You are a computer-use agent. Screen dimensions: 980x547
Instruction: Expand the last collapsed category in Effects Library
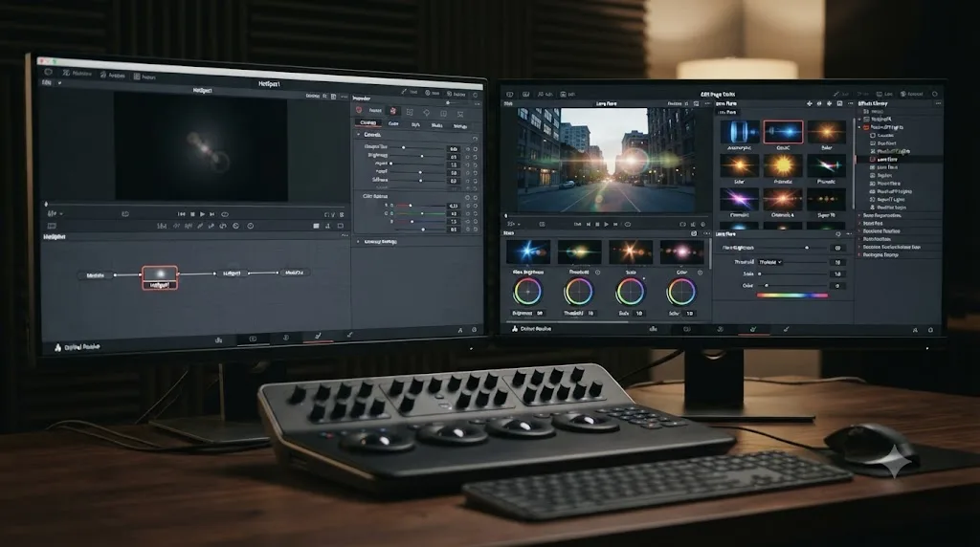(860, 254)
